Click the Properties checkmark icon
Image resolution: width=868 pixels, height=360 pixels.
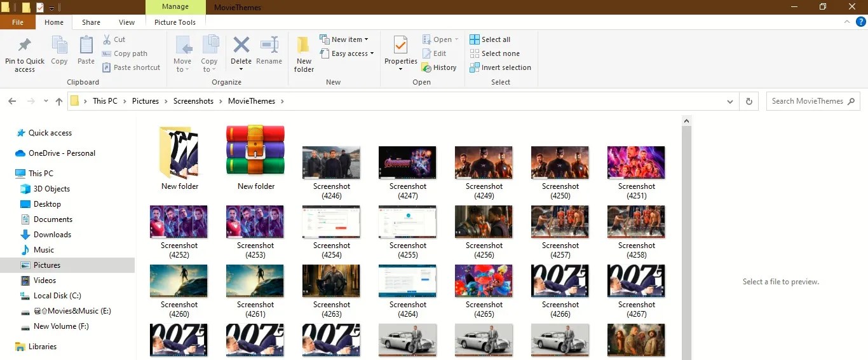point(400,46)
